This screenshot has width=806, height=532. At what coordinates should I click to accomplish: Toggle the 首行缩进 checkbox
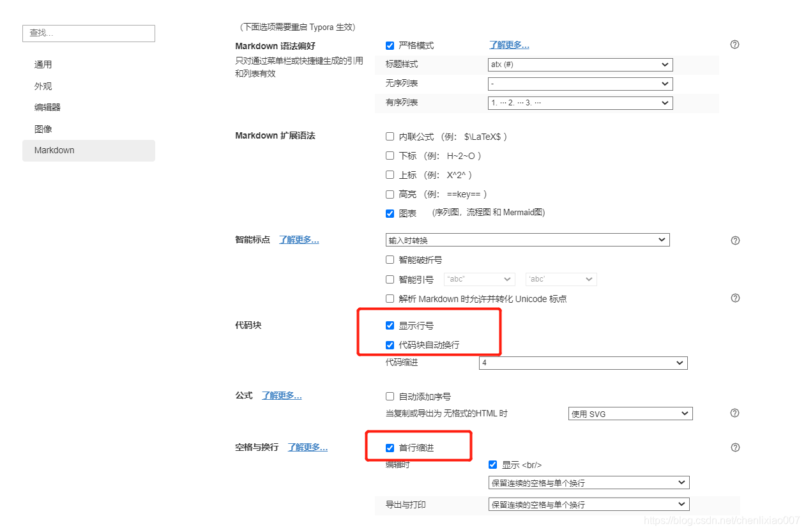click(390, 448)
